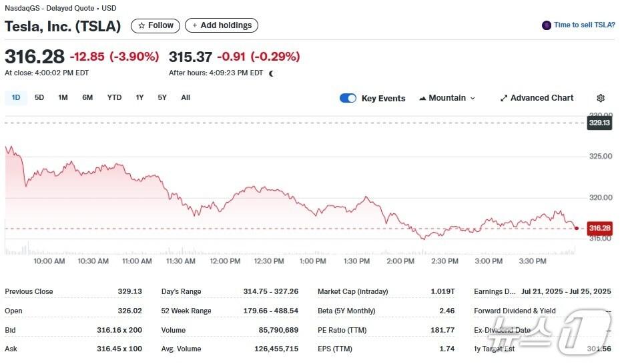The width and height of the screenshot is (620, 364).
Task: Toggle the Key Events switch off
Action: (348, 98)
